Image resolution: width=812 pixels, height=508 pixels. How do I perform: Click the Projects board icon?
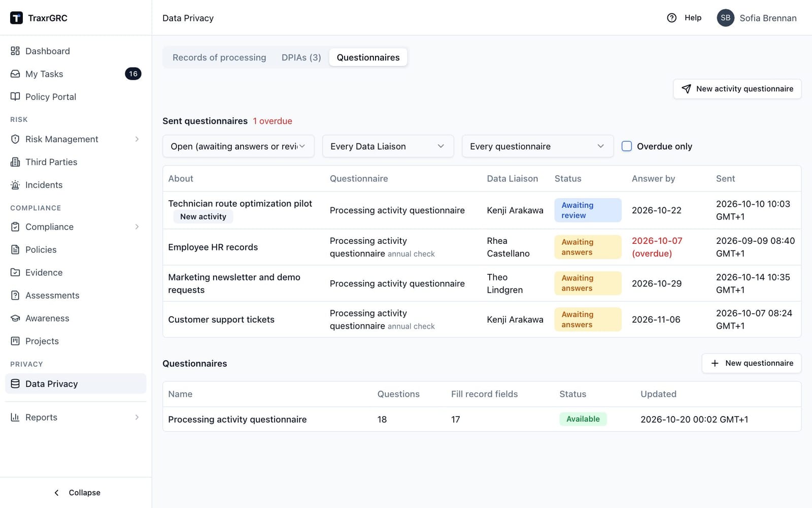(x=15, y=341)
